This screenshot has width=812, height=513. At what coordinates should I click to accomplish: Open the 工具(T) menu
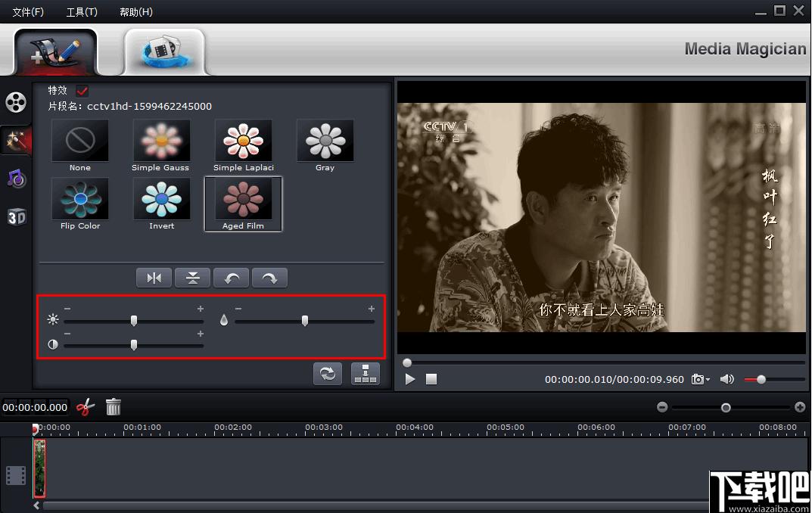[82, 12]
